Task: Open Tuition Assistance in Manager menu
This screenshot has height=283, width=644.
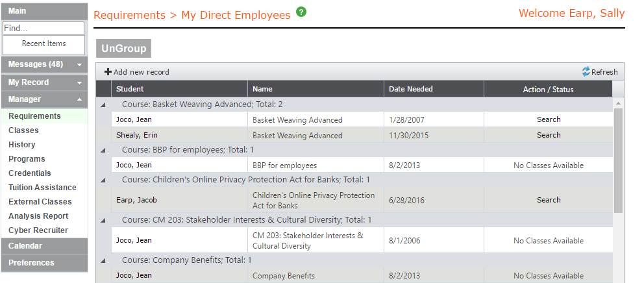Action: tap(42, 188)
